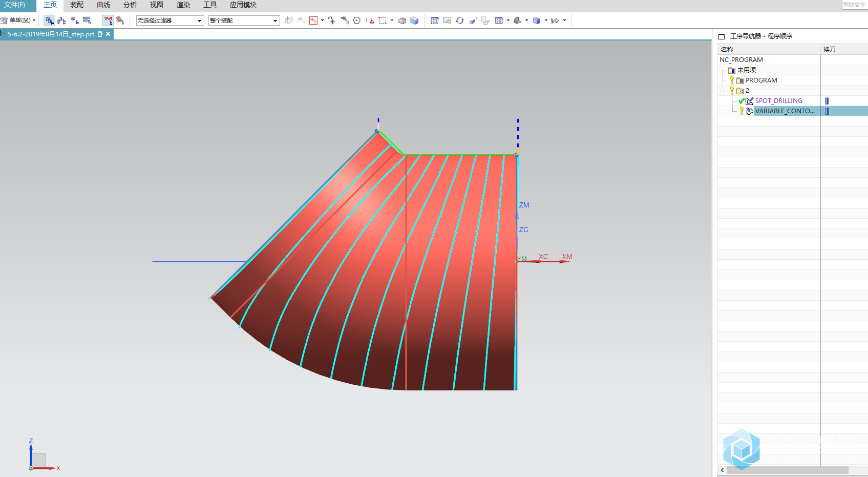Switch to Program Order View icon
This screenshot has width=868, height=477.
49,20
